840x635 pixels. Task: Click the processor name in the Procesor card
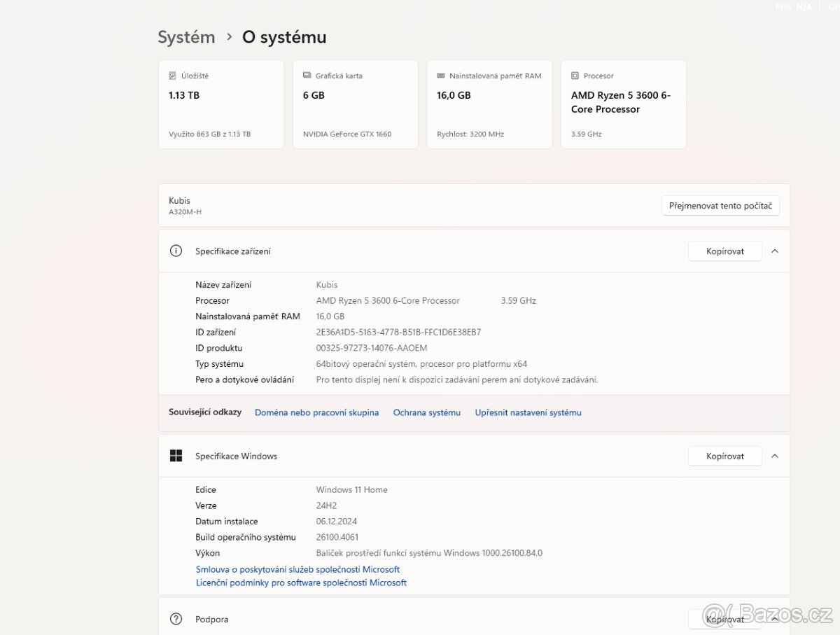click(x=621, y=102)
